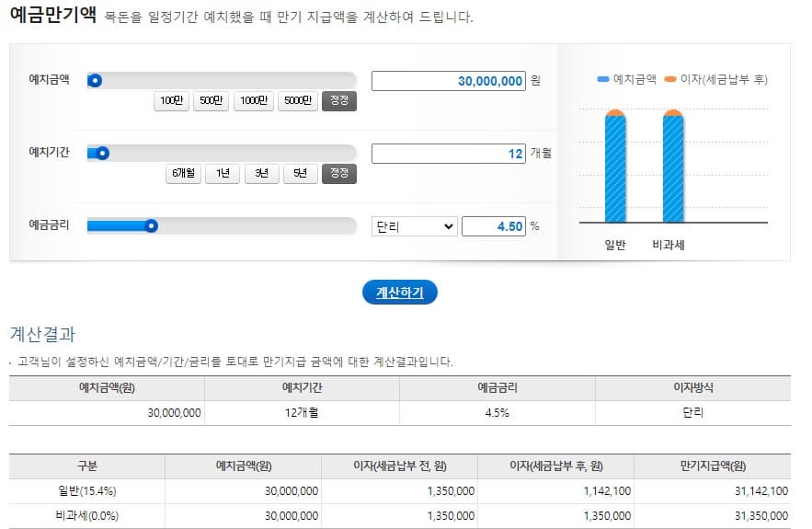Click the 이자방식 column header

pos(692,387)
